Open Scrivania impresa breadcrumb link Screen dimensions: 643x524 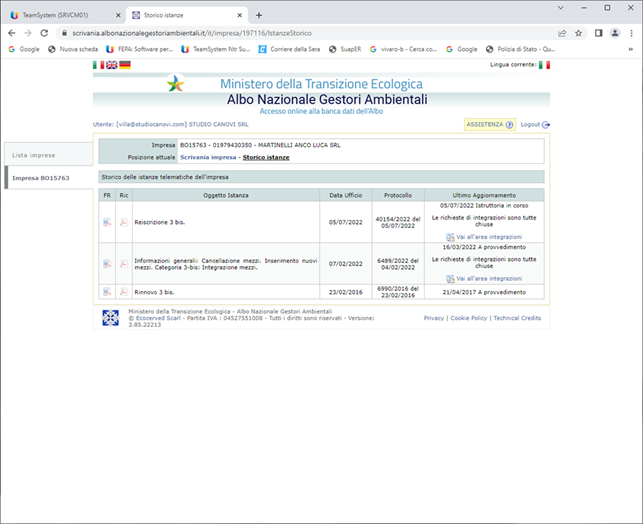coord(208,157)
